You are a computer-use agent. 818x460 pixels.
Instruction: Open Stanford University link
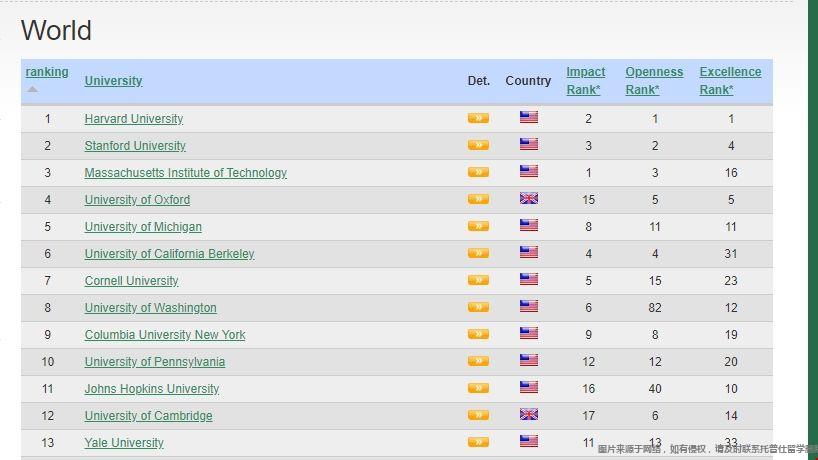135,146
